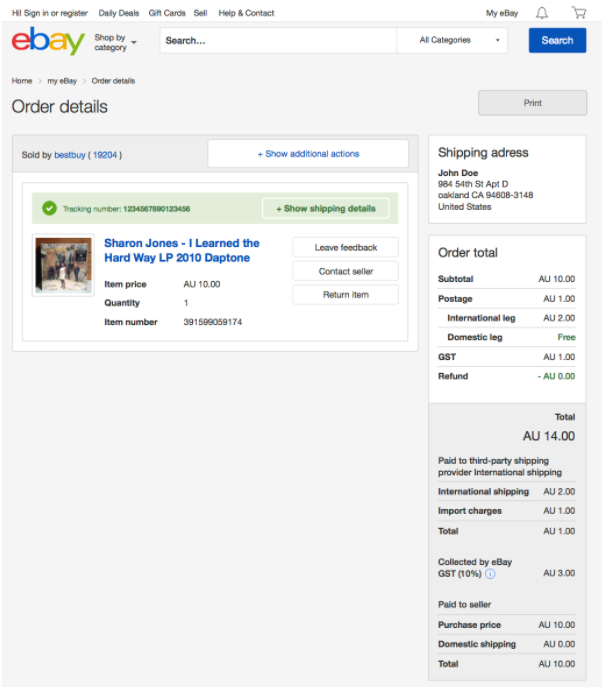
Task: Focus the Search text field
Action: (278, 41)
